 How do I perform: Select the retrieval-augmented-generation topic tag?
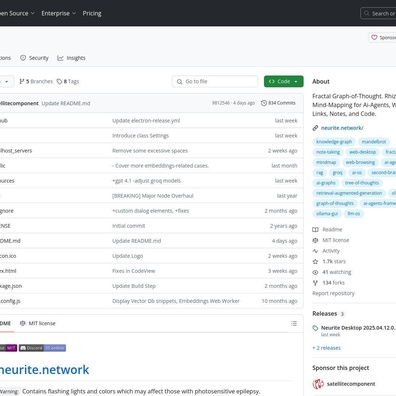349,193
